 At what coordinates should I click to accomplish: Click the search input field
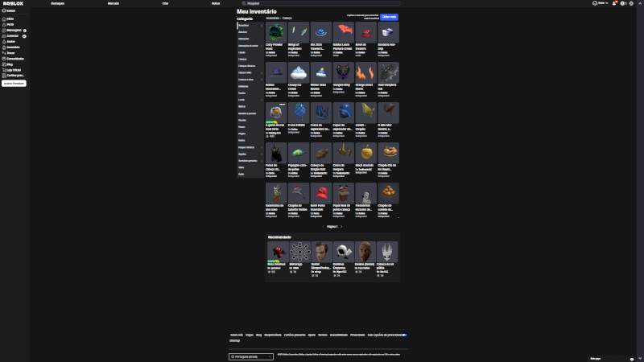[320, 3]
